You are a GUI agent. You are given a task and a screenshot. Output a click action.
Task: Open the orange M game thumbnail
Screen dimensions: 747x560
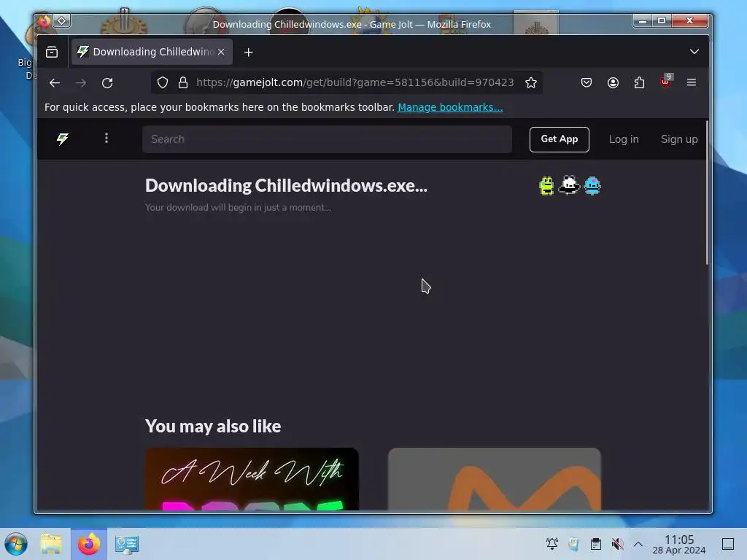point(495,479)
